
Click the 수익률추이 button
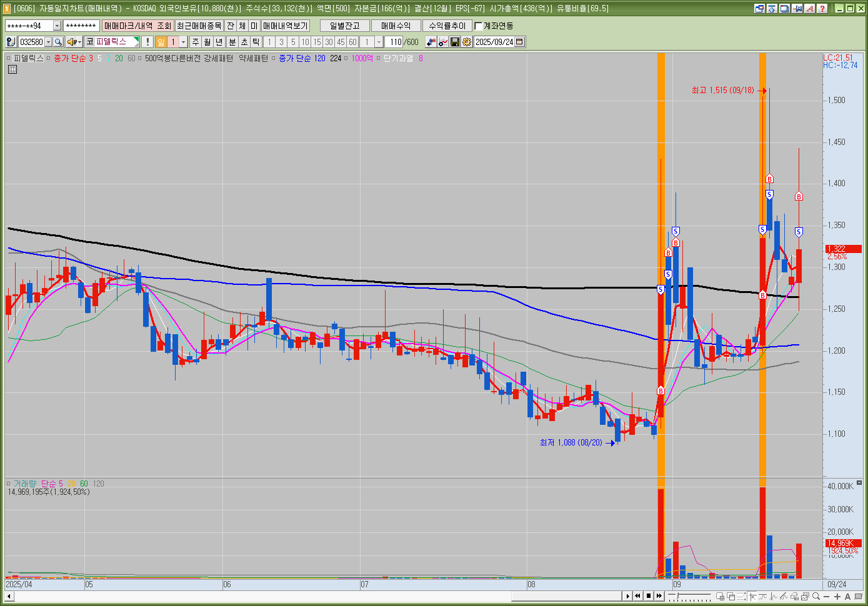(447, 26)
